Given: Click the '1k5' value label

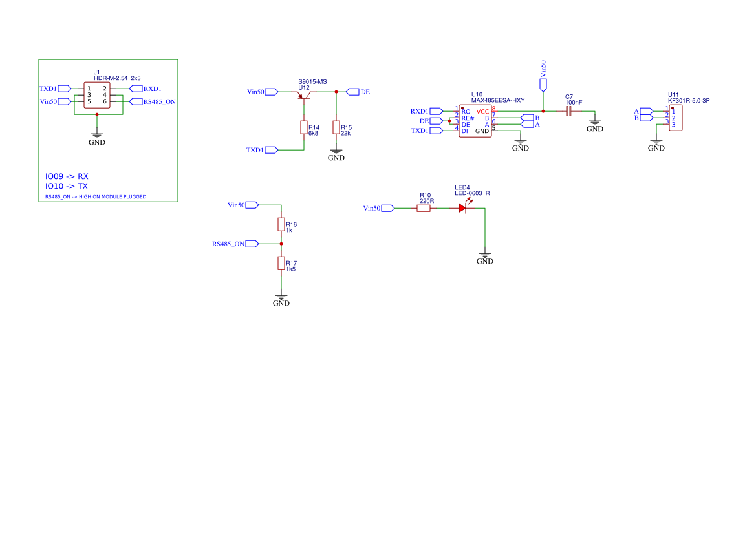Looking at the screenshot, I should [x=291, y=269].
